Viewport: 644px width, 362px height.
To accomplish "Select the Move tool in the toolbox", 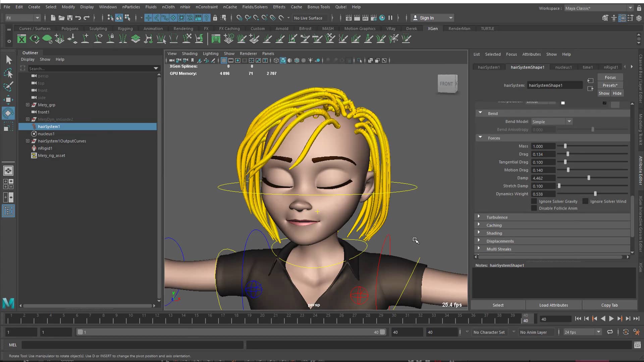I will pyautogui.click(x=8, y=100).
